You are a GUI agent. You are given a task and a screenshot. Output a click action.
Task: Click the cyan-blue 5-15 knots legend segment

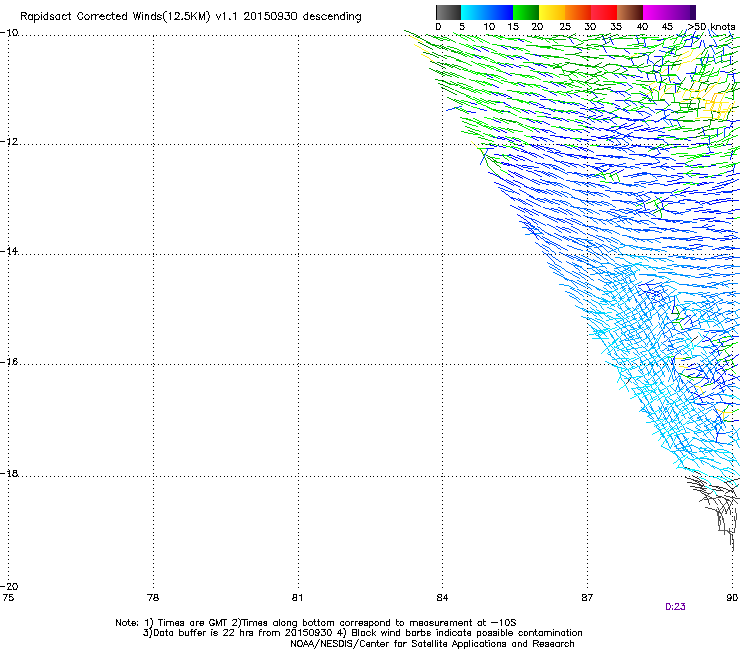coord(487,12)
